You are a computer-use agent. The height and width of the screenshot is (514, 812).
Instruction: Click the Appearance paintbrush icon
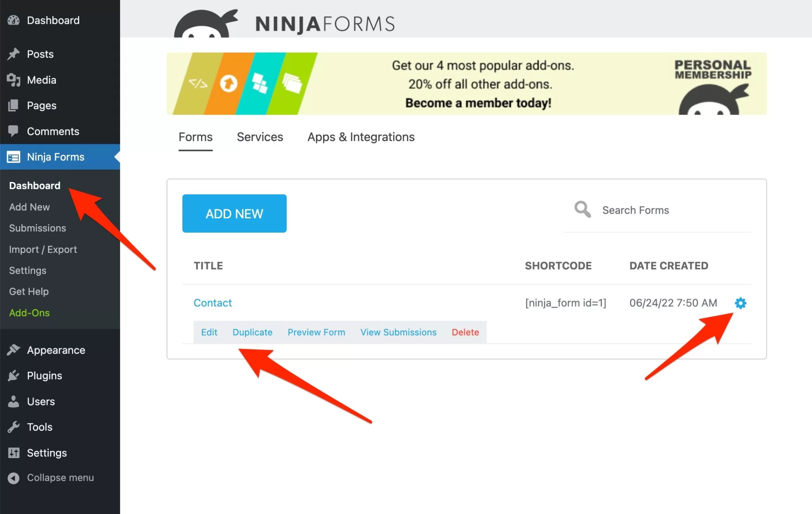(x=13, y=350)
